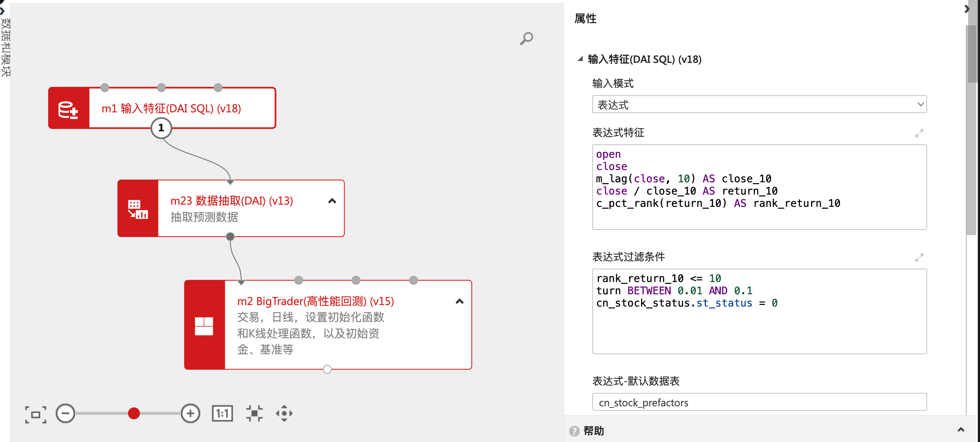Click the zoom in plus button
Image resolution: width=980 pixels, height=442 pixels.
click(x=190, y=413)
